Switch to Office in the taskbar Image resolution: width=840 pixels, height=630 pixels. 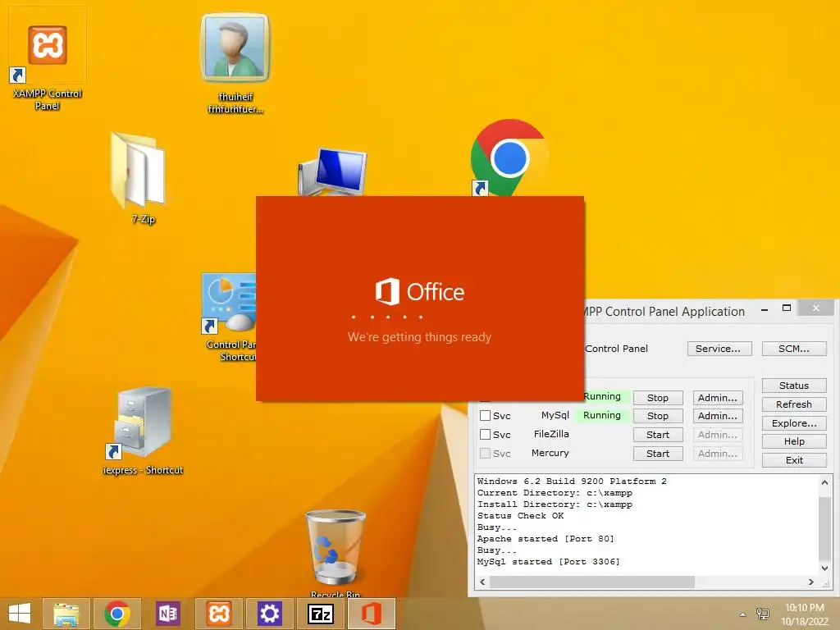tap(372, 614)
